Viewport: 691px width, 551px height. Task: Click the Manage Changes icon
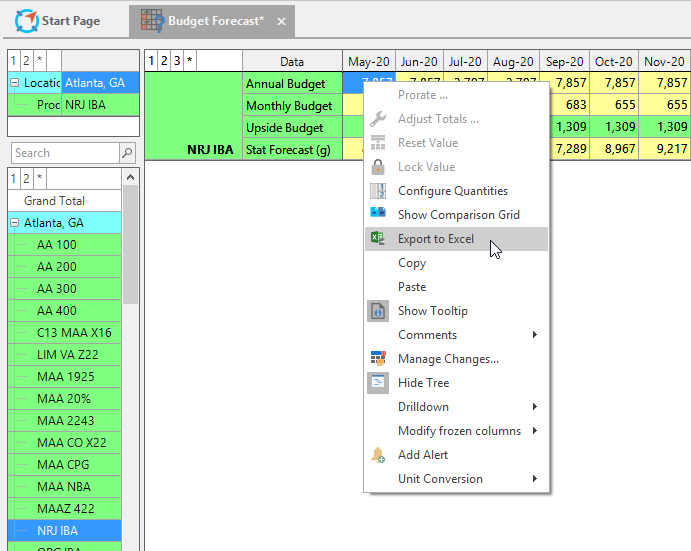pos(378,358)
